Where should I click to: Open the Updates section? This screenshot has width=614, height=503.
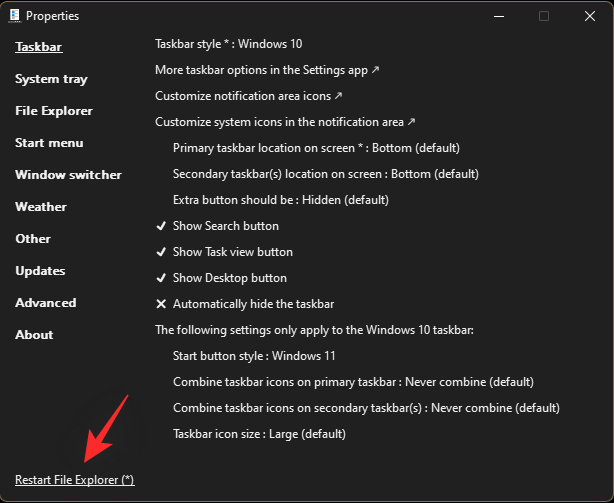pos(40,271)
